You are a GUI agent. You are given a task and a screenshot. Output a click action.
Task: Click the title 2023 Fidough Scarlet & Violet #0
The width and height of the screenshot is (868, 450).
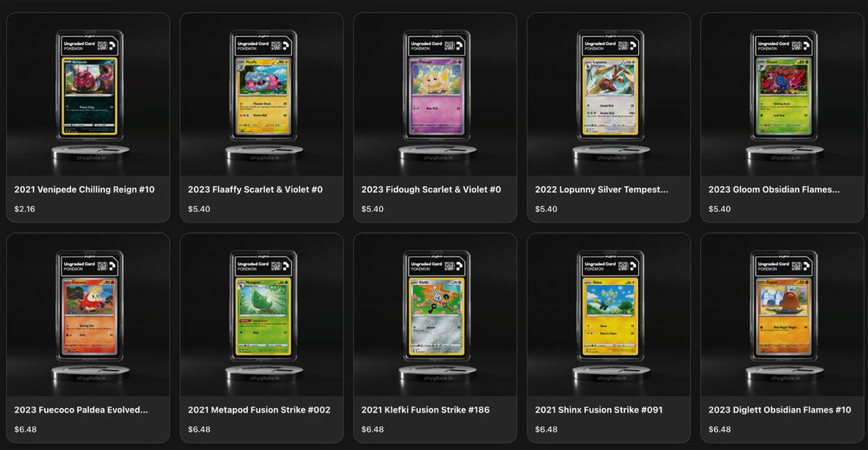(431, 190)
